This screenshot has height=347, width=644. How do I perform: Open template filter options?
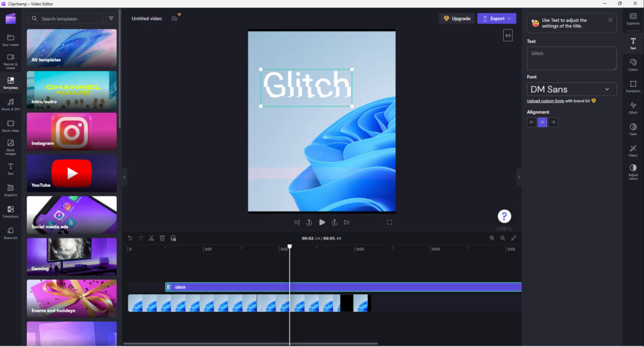pyautogui.click(x=111, y=18)
